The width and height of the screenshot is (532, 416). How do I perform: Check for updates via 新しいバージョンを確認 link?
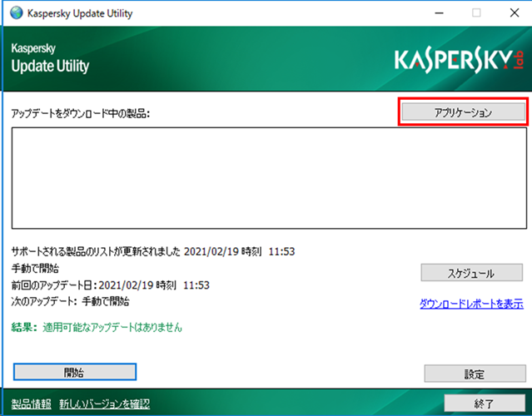tap(105, 404)
